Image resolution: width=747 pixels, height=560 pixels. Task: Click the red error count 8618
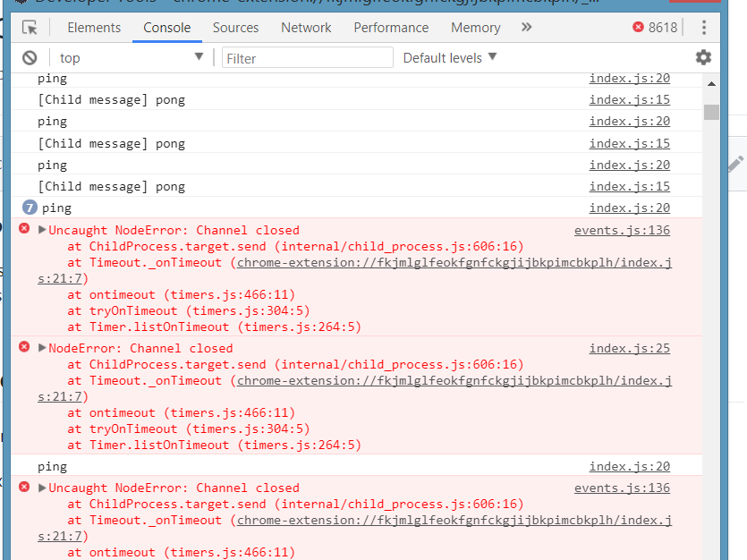[655, 27]
